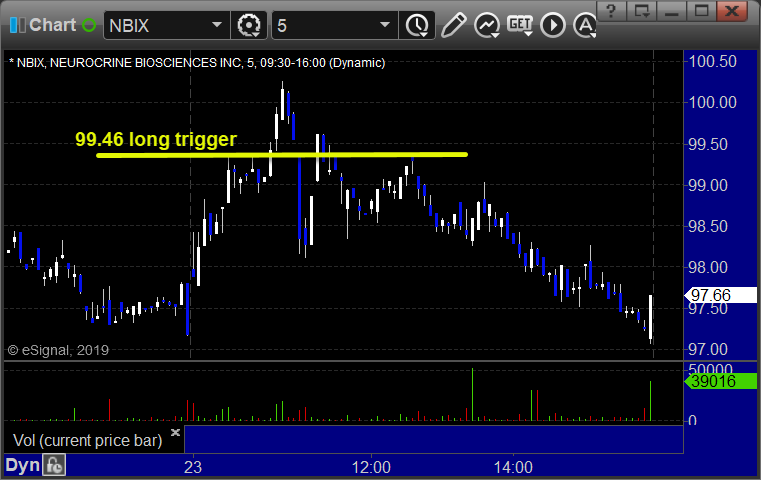761x480 pixels.
Task: Click the 97.00 price axis label
Action: [708, 349]
